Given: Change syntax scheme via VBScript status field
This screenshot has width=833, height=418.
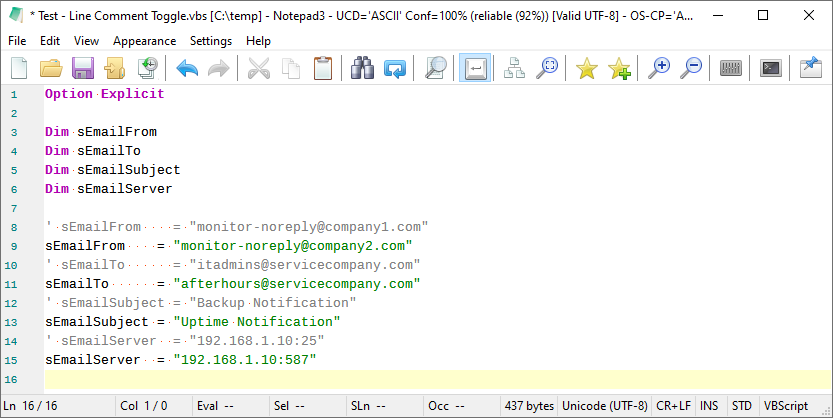Looking at the screenshot, I should point(786,406).
